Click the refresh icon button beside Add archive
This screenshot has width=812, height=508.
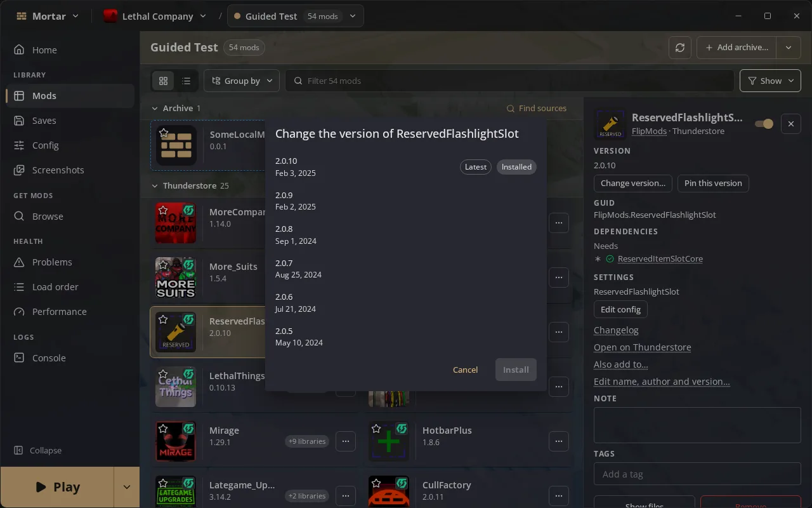pyautogui.click(x=680, y=47)
